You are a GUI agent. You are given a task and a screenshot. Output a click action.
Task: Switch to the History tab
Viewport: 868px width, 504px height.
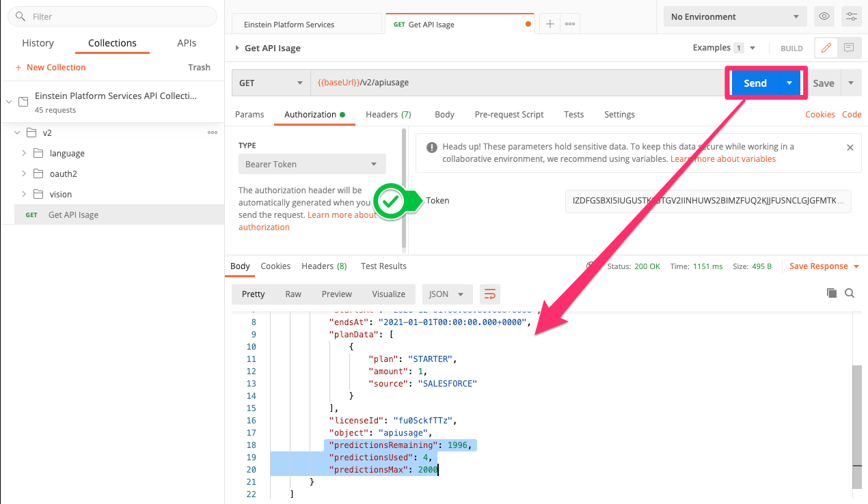[38, 43]
